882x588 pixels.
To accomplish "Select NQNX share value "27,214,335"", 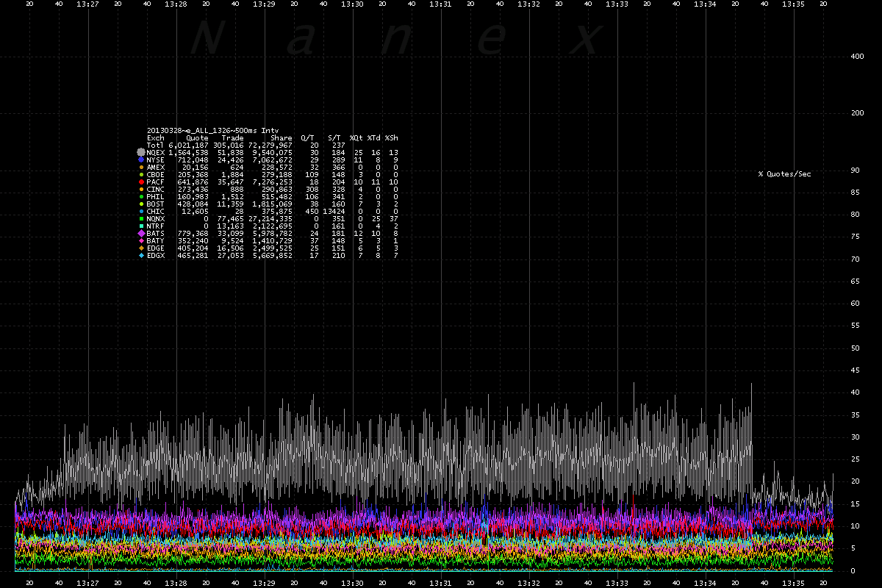I will pos(270,218).
